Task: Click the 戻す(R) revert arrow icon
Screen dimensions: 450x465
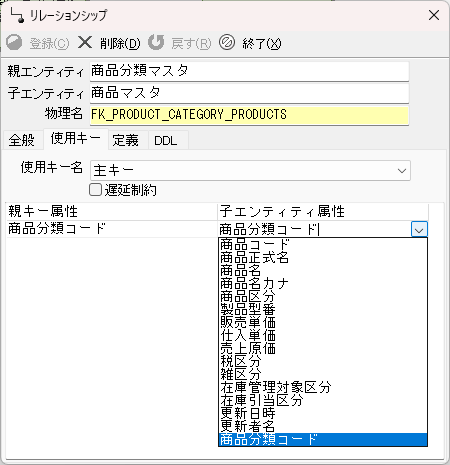Action: pyautogui.click(x=156, y=42)
